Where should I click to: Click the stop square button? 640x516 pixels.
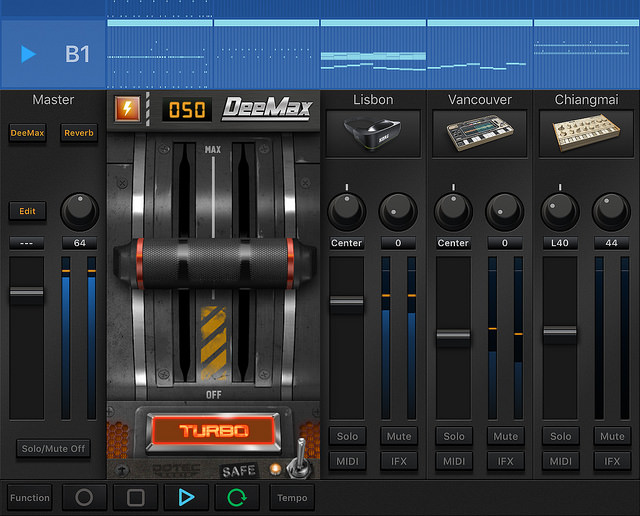(x=136, y=497)
